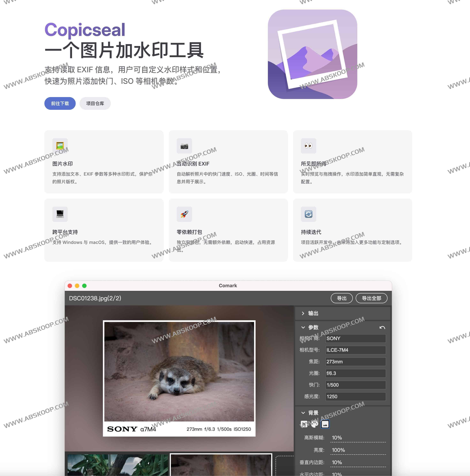This screenshot has height=476, width=470.
Task: Click the refresh icon on 持续迭代 card
Action: (309, 214)
